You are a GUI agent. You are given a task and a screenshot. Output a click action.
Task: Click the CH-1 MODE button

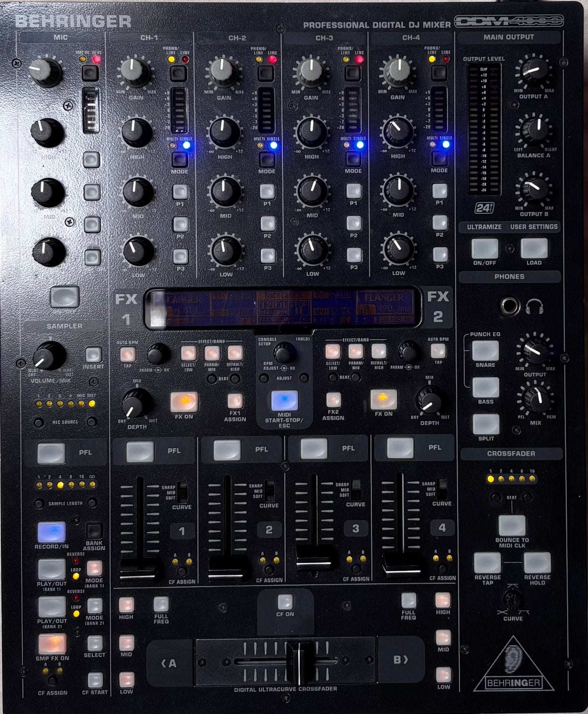[x=180, y=159]
